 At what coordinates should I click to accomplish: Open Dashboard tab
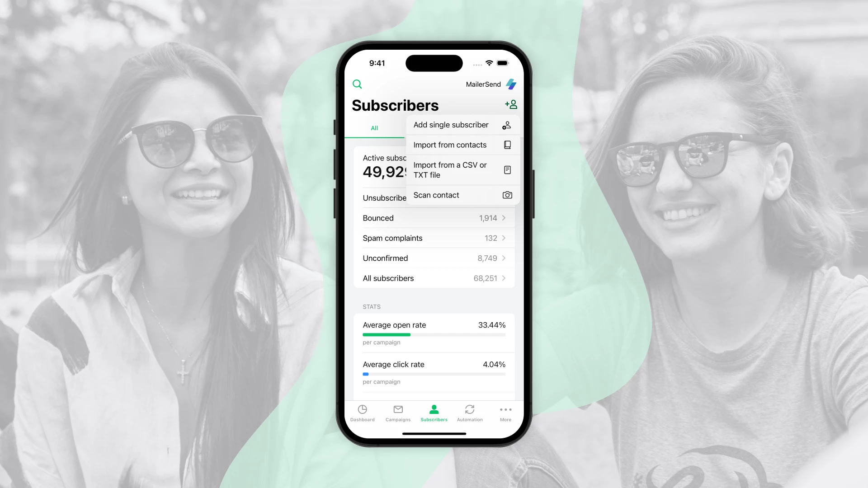363,413
